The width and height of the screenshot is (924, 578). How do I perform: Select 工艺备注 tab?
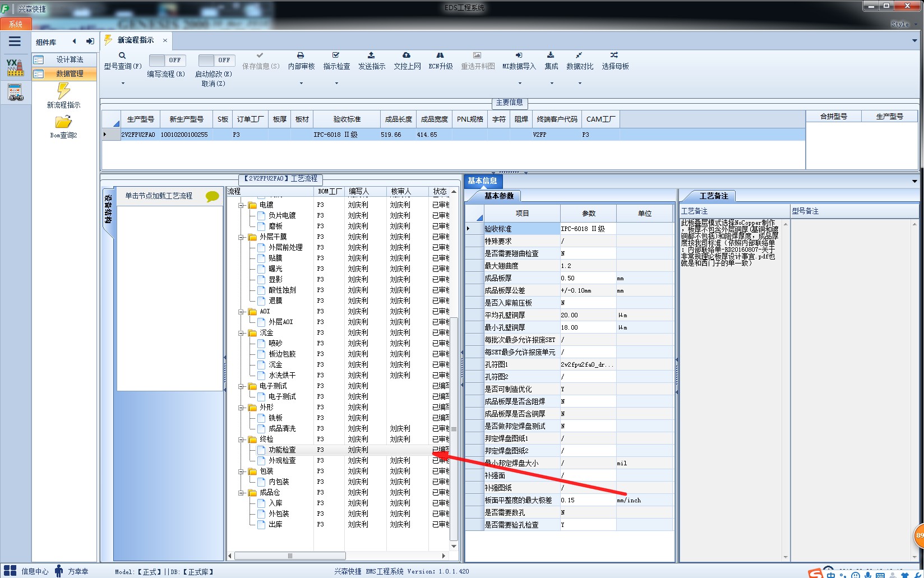tap(714, 196)
